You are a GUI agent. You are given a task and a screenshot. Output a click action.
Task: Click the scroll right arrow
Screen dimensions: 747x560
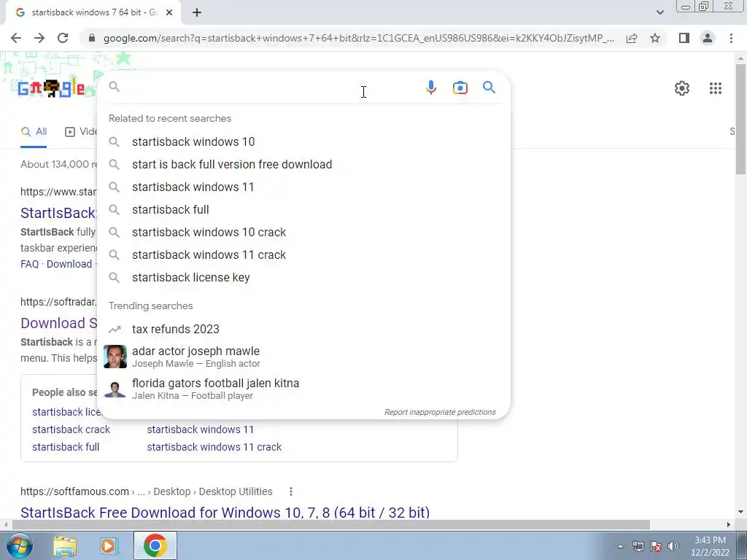click(729, 524)
